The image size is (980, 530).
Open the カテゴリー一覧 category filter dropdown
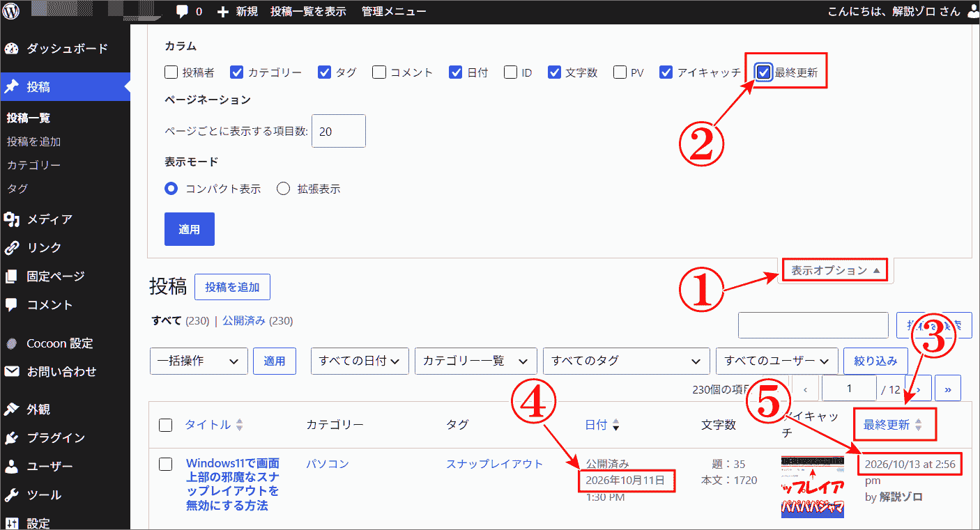(476, 361)
